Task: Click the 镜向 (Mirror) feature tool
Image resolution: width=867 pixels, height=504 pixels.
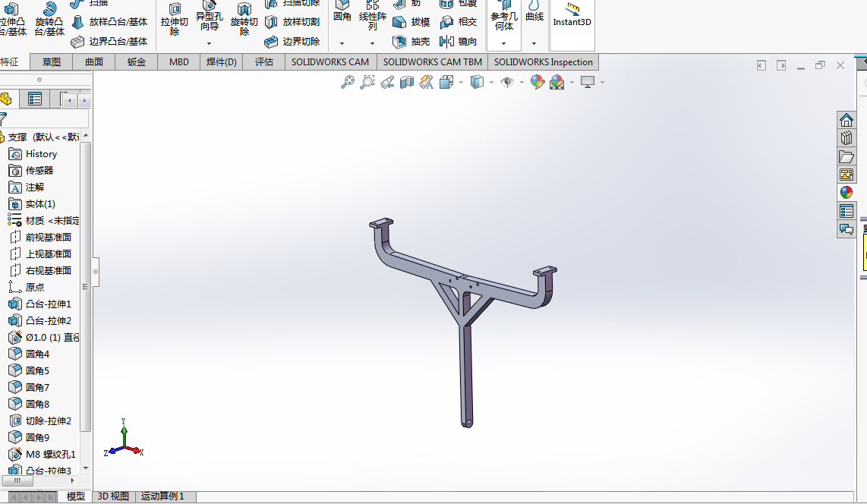Action: pyautogui.click(x=459, y=42)
